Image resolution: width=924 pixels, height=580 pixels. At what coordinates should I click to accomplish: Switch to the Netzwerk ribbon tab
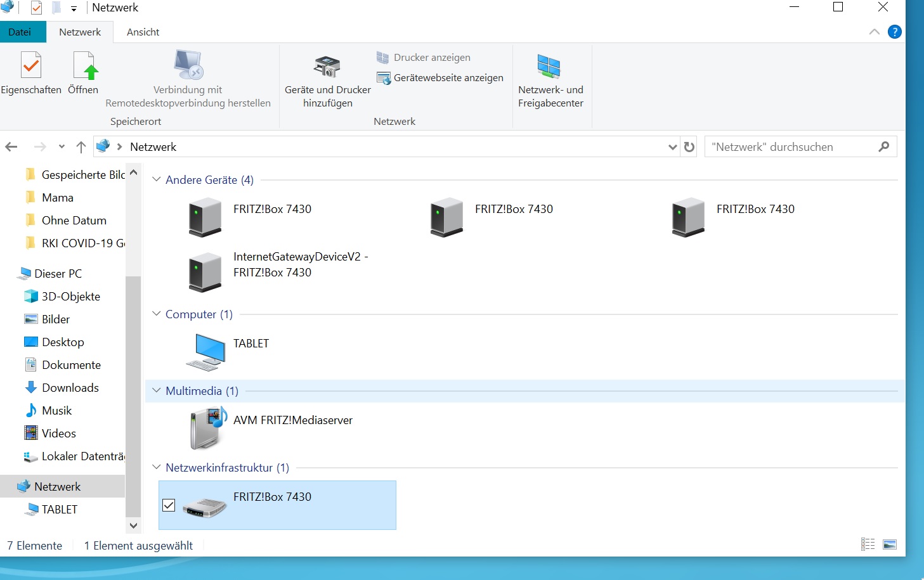(x=80, y=32)
